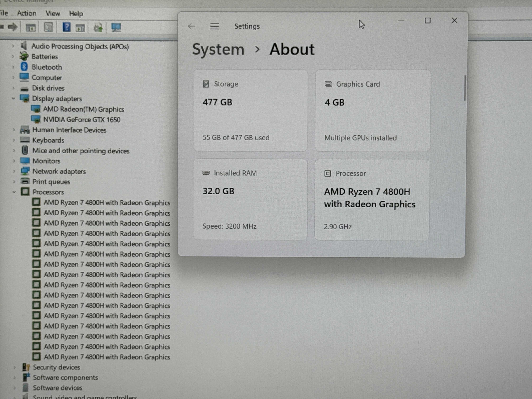Viewport: 532px width, 399px height.
Task: Go back using the Settings back arrow
Action: (191, 26)
